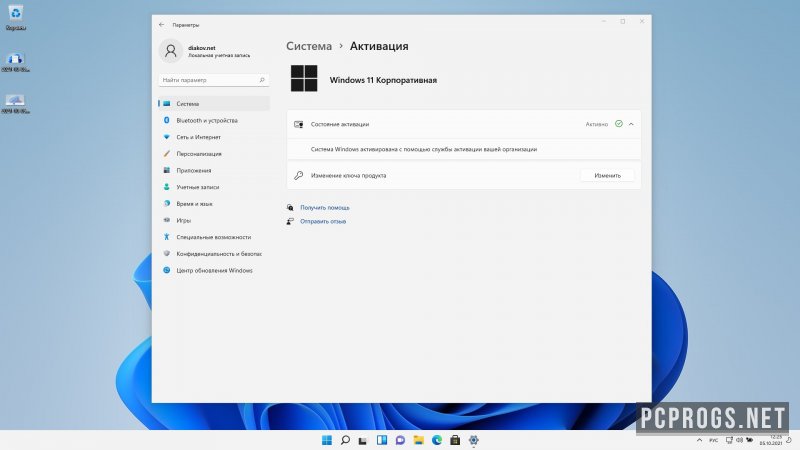Image resolution: width=800 pixels, height=450 pixels.
Task: Launch Microsoft Edge from the taskbar
Action: coord(437,440)
